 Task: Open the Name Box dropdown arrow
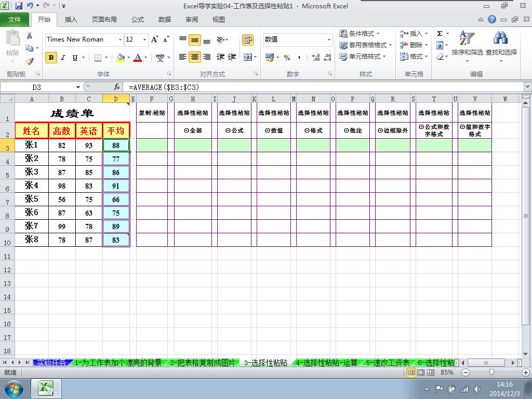(x=78, y=87)
